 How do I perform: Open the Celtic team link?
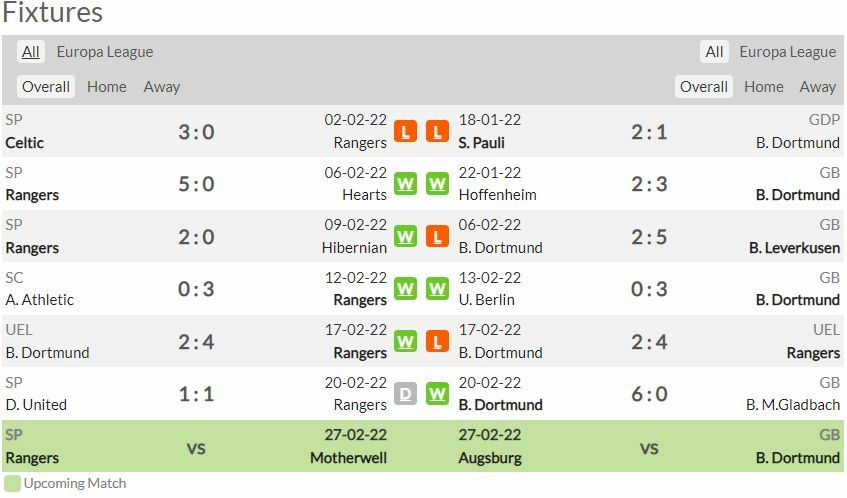[25, 143]
